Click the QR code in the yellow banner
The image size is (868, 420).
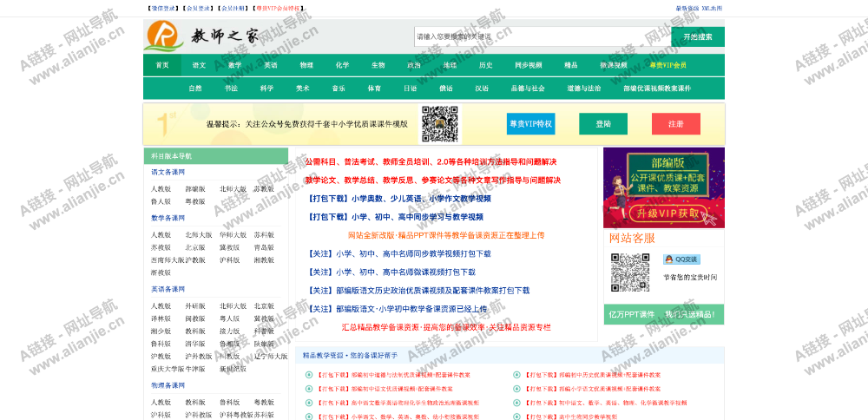[x=440, y=124]
